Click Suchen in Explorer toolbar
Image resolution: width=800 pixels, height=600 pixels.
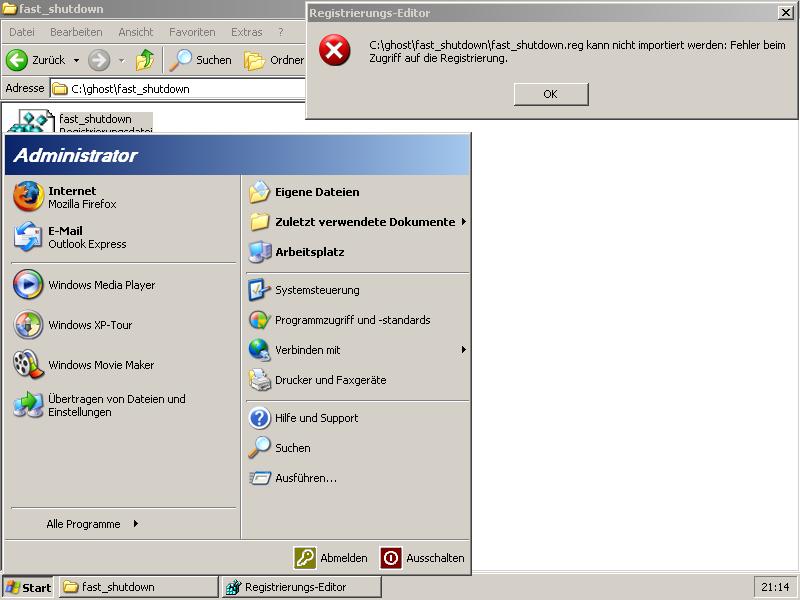coord(201,60)
